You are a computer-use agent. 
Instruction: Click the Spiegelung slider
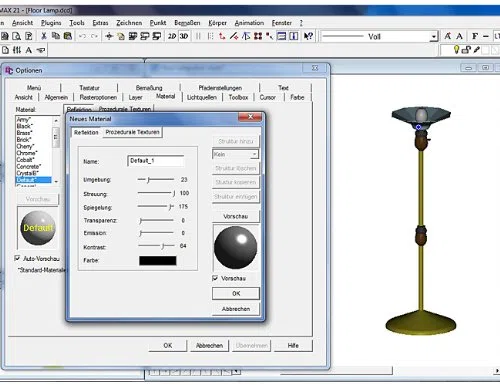pyautogui.click(x=156, y=207)
